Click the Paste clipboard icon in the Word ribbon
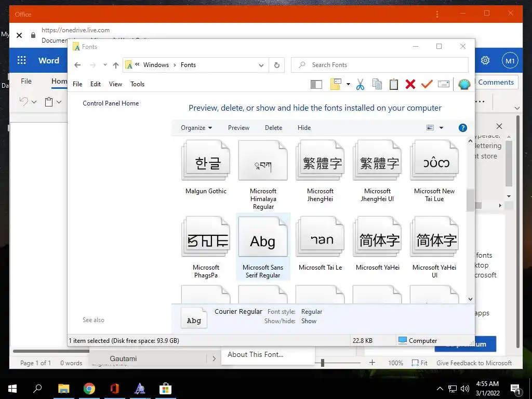Screen dimensions: 532x399 click(x=49, y=101)
